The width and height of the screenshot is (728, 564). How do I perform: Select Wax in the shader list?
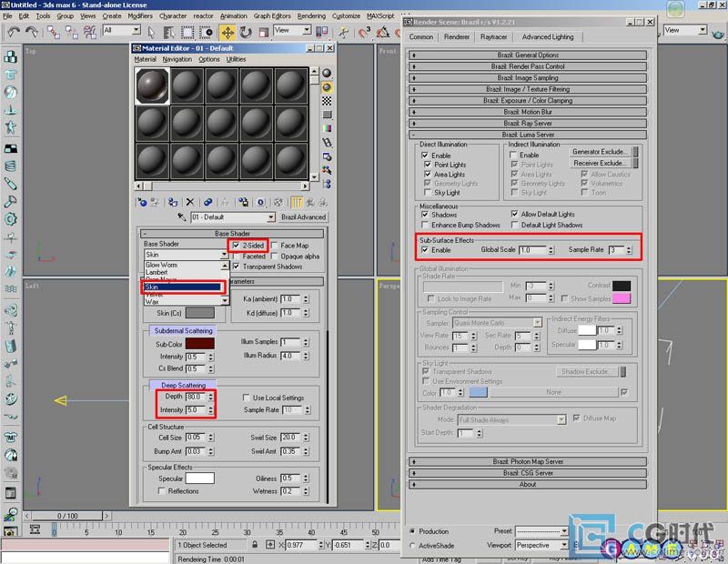(183, 302)
